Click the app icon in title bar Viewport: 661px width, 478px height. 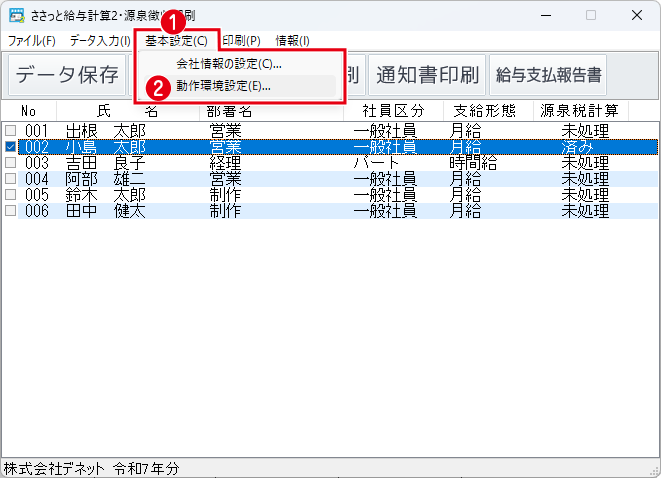15,16
